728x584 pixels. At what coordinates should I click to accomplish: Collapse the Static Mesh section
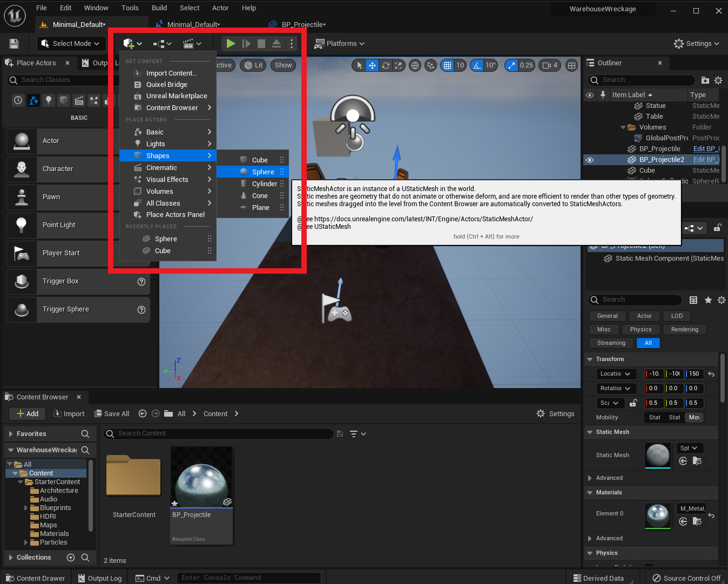tap(589, 432)
